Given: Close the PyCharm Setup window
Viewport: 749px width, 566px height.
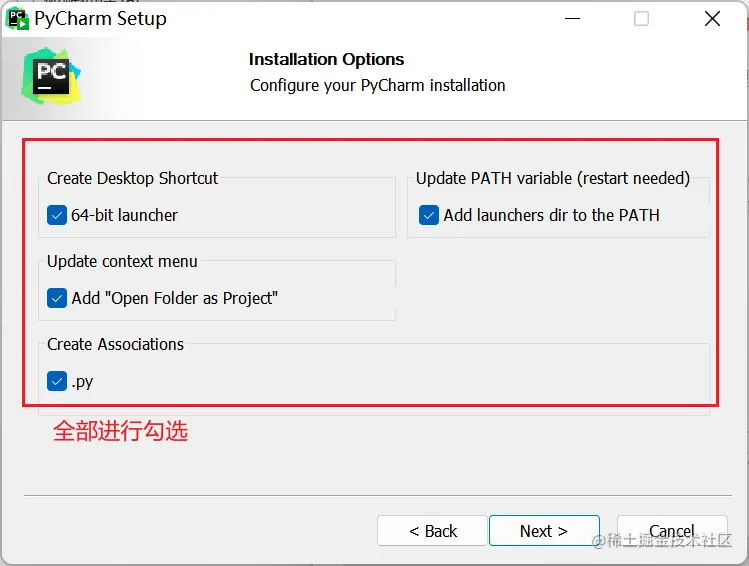Looking at the screenshot, I should (712, 19).
